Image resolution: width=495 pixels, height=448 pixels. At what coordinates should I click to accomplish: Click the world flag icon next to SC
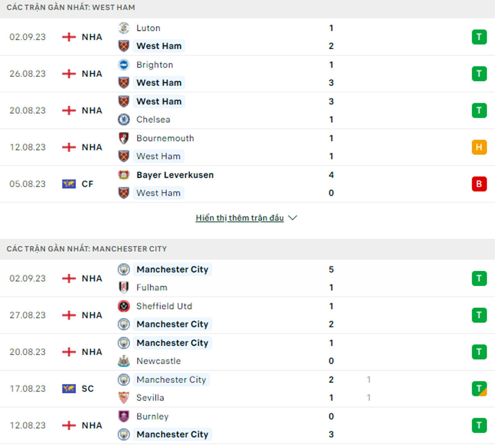click(x=69, y=388)
